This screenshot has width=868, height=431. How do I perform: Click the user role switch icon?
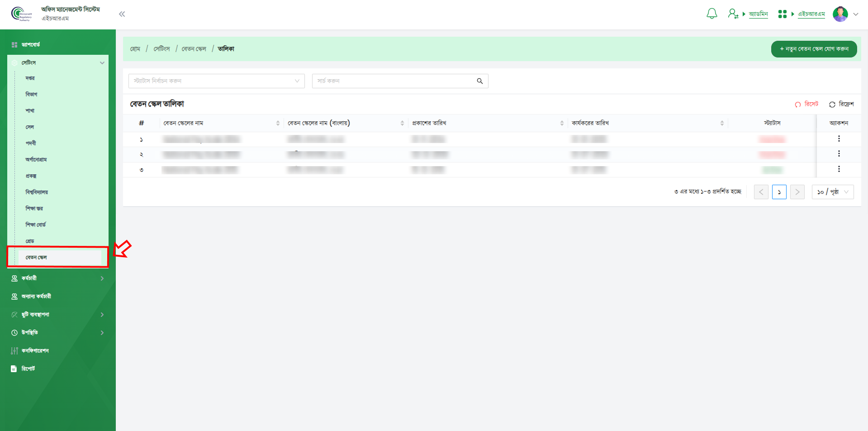[733, 14]
